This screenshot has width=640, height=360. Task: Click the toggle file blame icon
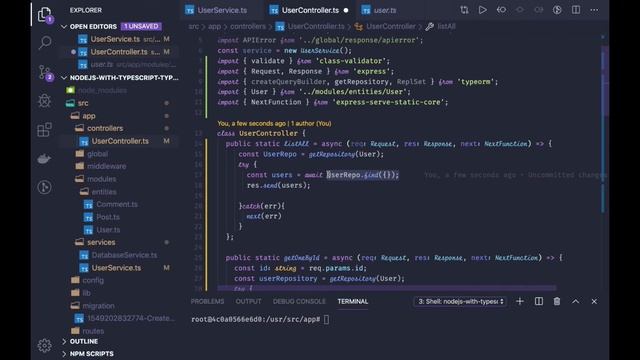[557, 10]
